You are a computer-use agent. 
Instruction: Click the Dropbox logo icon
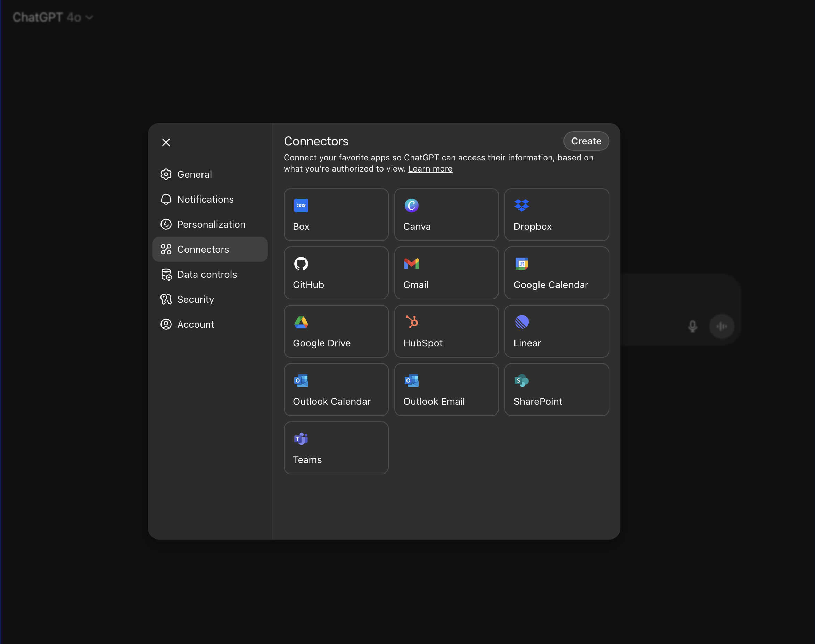(x=521, y=206)
